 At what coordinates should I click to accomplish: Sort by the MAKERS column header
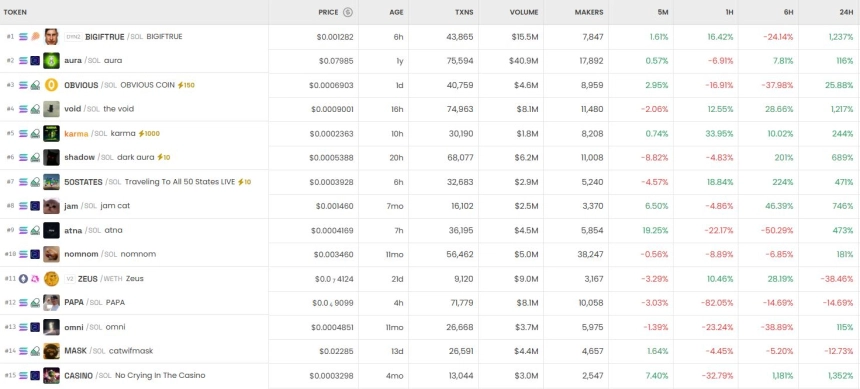(x=589, y=12)
